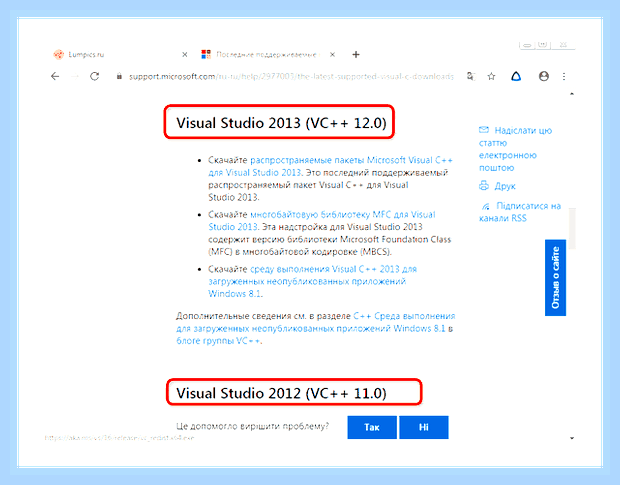Click the 'Друк' print link

(x=505, y=186)
